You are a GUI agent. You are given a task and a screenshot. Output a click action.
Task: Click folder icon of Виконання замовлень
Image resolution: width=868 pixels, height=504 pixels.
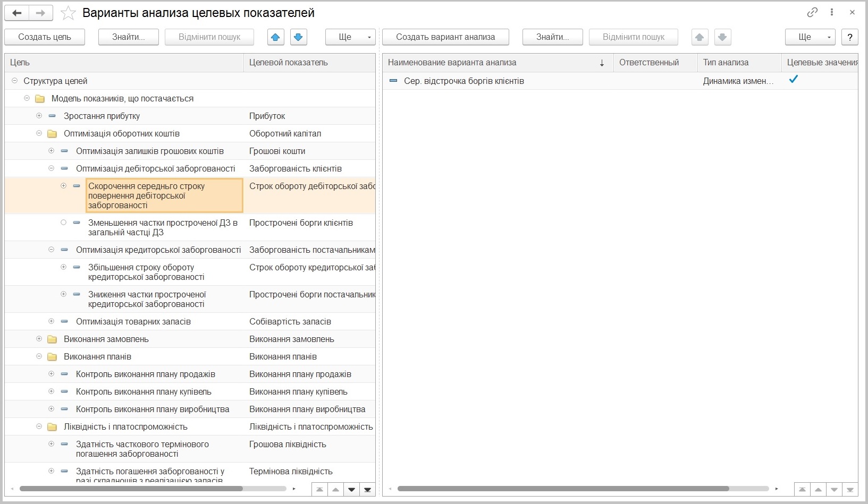point(52,339)
